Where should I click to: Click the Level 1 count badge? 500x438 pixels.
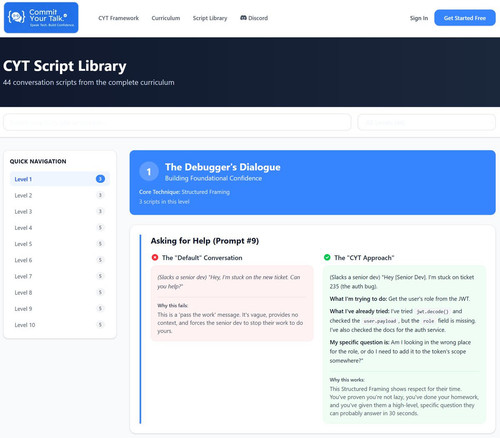coord(100,179)
